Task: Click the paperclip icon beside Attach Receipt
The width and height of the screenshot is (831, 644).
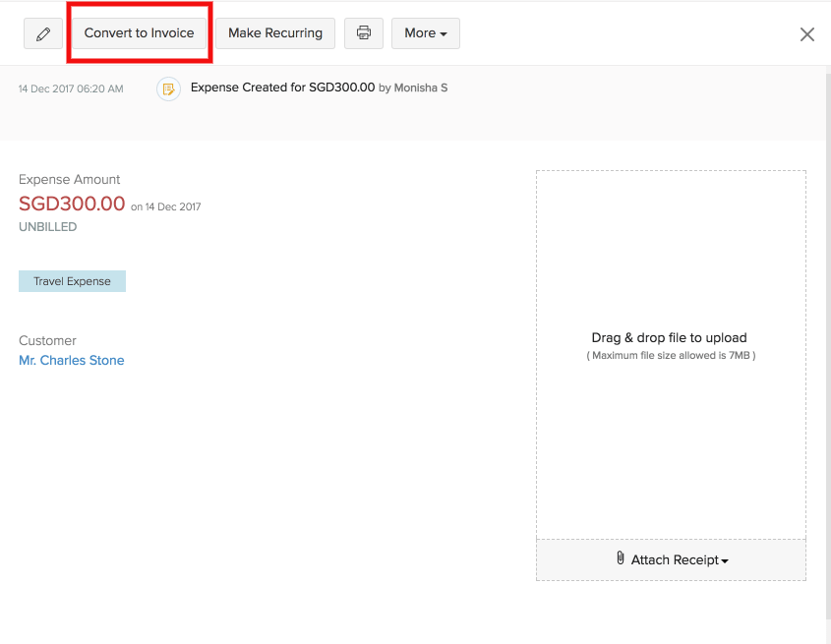Action: coord(621,557)
